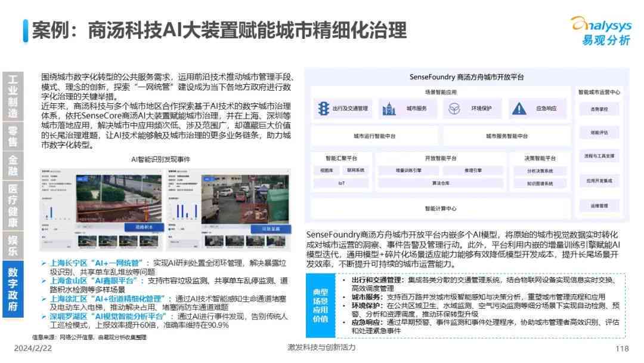Select the 金融 sidebar tab
This screenshot has width=644, height=363.
click(x=13, y=165)
